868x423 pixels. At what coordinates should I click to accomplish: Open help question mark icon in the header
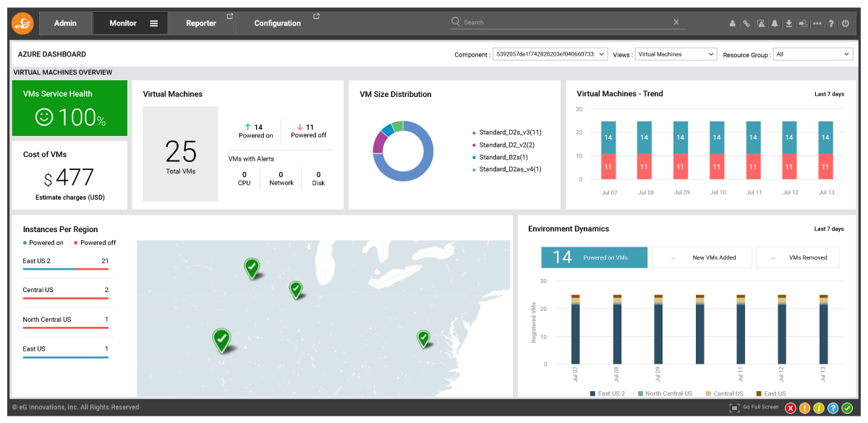(831, 23)
